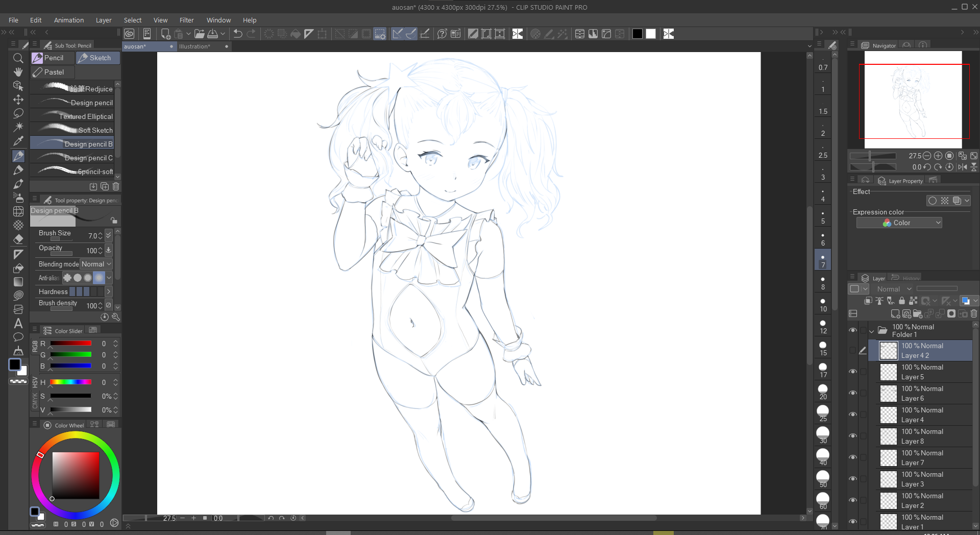Image resolution: width=980 pixels, height=535 pixels.
Task: Collapse the Folder 1 layer folder
Action: [x=872, y=331]
